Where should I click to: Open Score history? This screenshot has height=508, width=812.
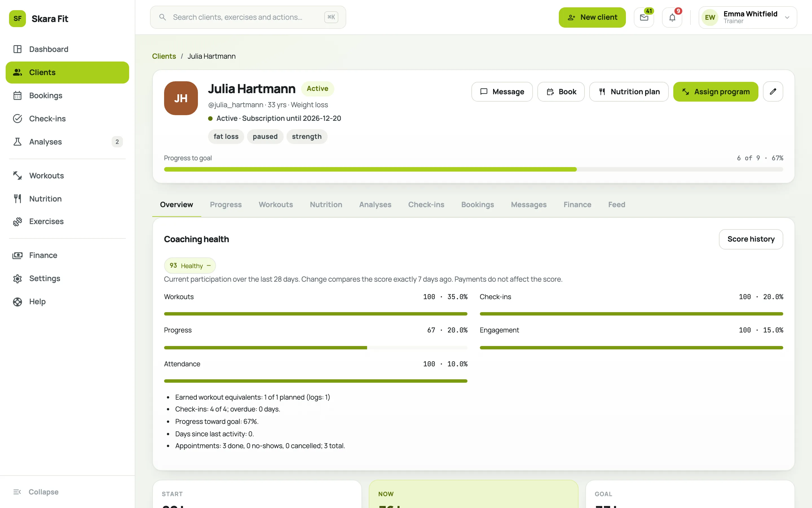click(751, 239)
